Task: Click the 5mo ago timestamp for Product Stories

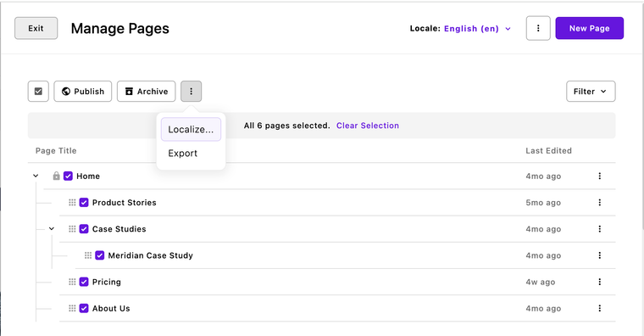Action: tap(543, 203)
